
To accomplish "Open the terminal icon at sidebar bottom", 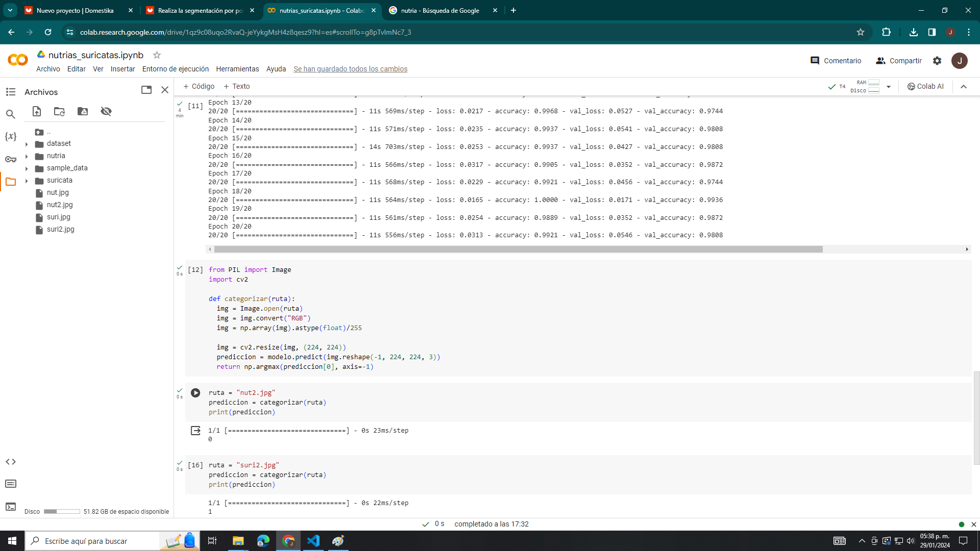I will click(11, 507).
